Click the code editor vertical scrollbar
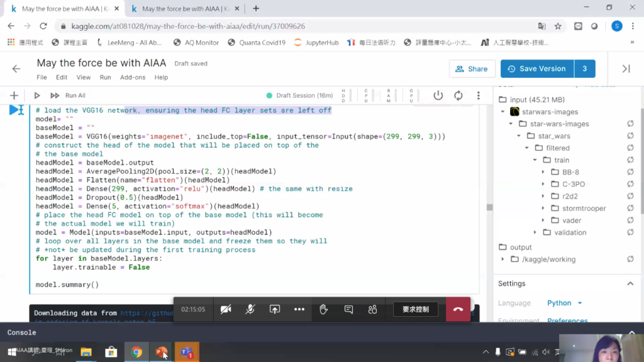The image size is (644, 362). [489, 207]
